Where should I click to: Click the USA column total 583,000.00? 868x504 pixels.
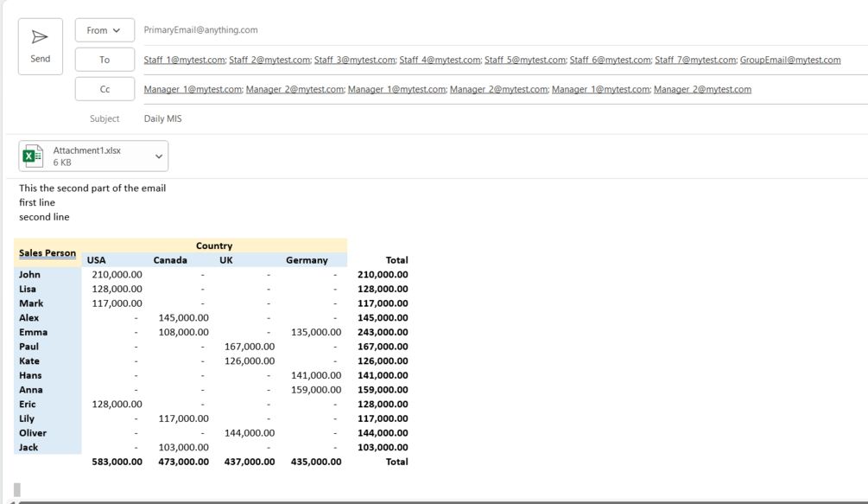pos(117,462)
